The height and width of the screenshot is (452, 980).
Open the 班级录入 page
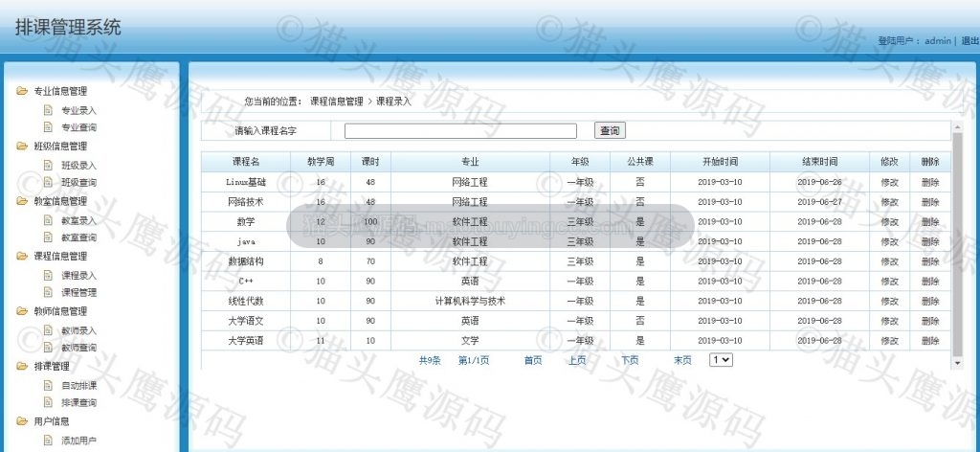78,166
